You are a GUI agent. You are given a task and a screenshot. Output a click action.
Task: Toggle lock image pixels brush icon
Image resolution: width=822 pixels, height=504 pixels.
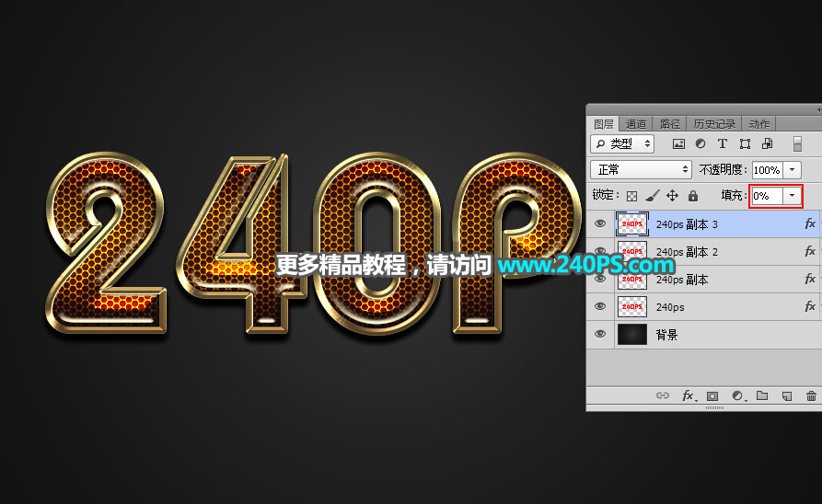pyautogui.click(x=652, y=196)
